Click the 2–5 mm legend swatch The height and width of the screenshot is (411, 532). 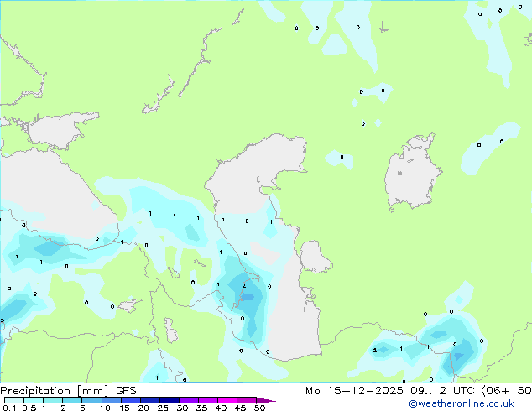click(x=72, y=400)
